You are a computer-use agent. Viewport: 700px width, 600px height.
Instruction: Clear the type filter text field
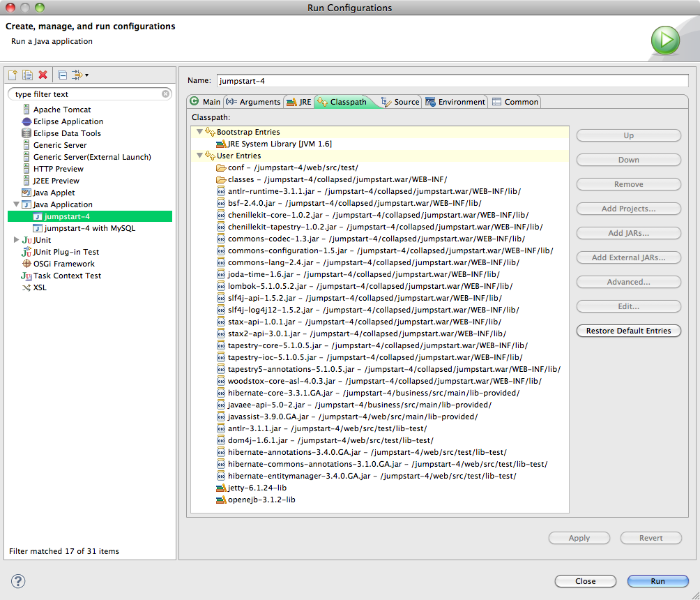click(x=166, y=93)
